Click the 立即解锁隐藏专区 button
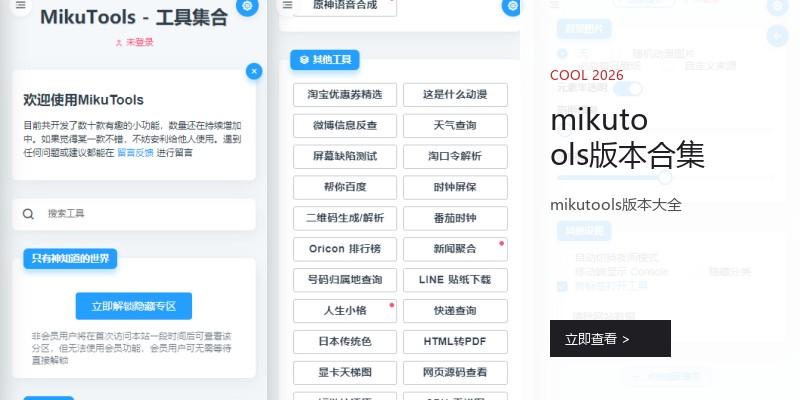The height and width of the screenshot is (400, 800). point(134,306)
